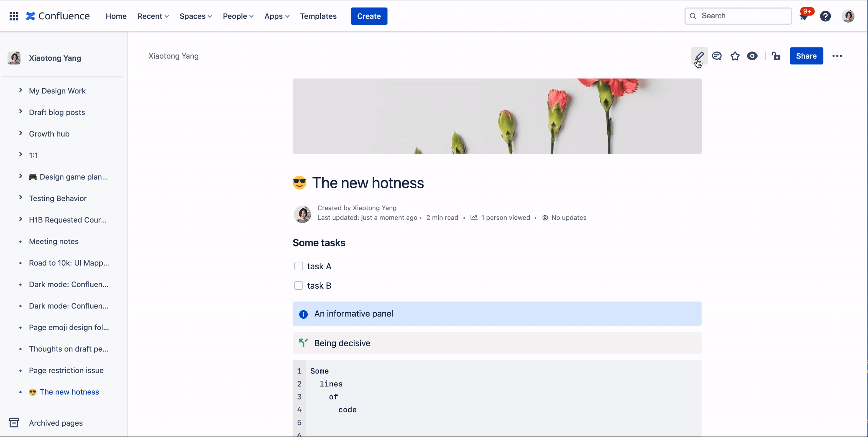Expand the My Design Work tree item
The width and height of the screenshot is (868, 437).
tap(21, 90)
